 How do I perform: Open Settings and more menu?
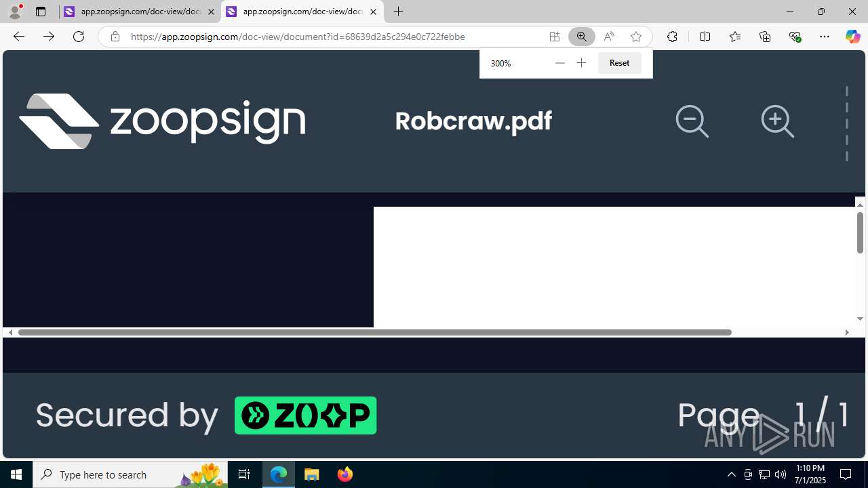[825, 37]
